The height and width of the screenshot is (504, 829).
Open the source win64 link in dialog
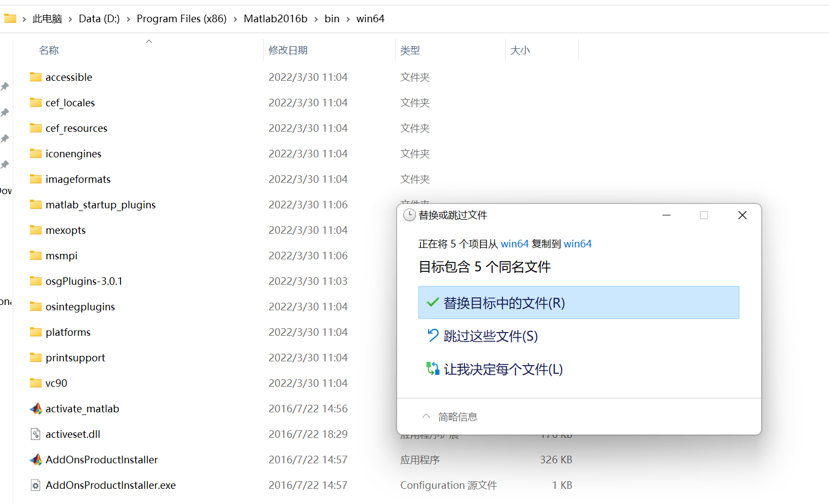click(x=514, y=244)
